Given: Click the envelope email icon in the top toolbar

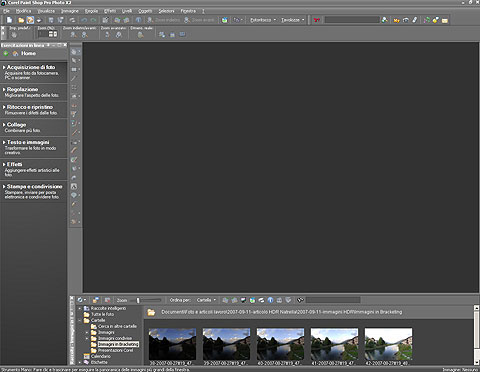Looking at the screenshot, I should [445, 20].
